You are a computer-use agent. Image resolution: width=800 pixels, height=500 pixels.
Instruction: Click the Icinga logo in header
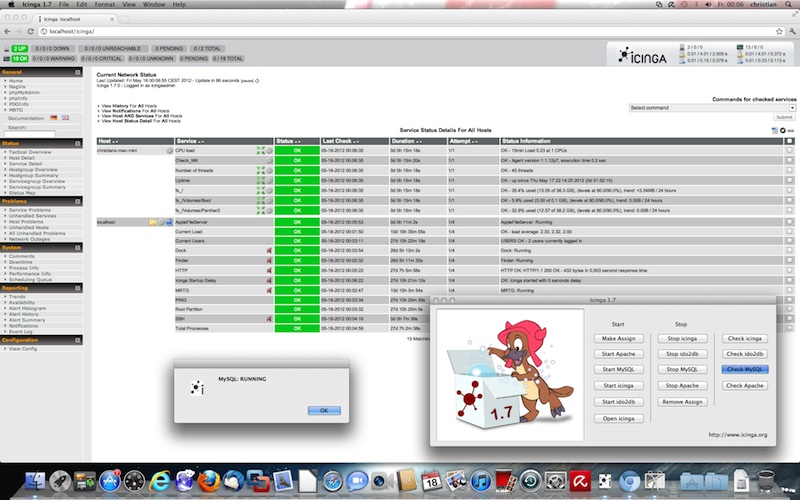coord(642,55)
